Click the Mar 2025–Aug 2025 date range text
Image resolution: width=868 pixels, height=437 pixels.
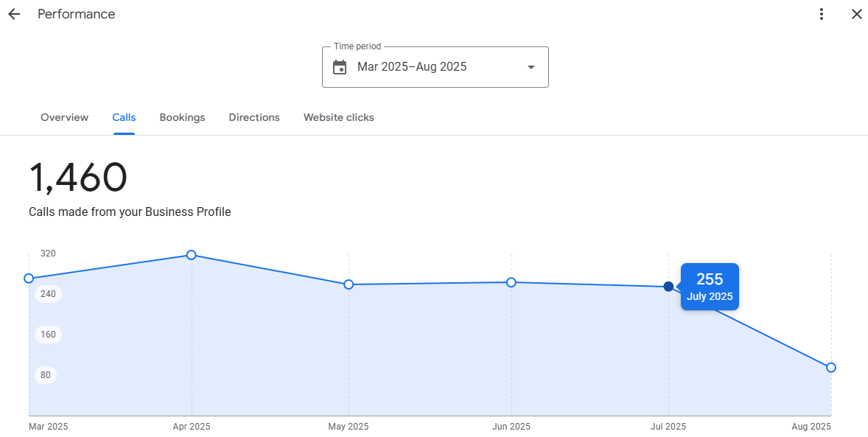pos(412,67)
